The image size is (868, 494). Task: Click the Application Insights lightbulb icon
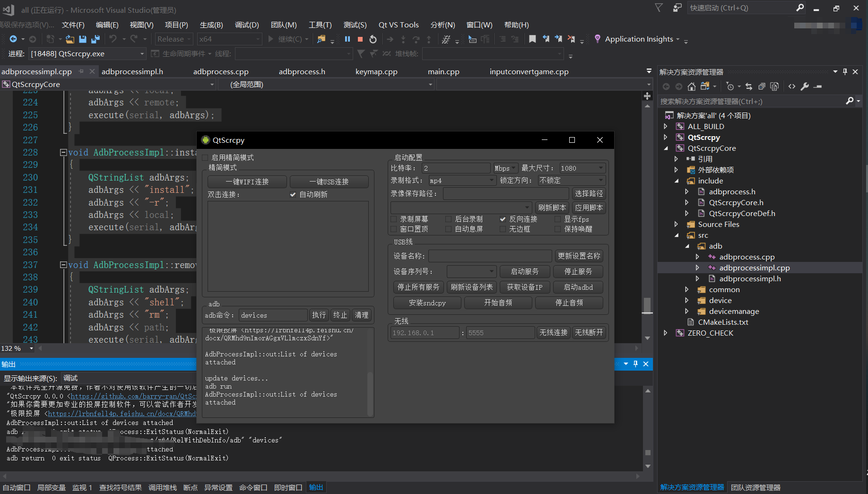[598, 39]
